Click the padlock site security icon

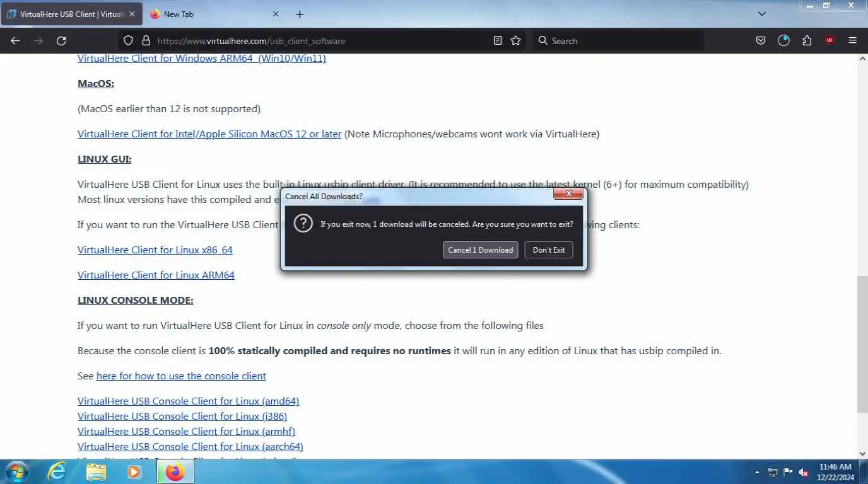click(x=146, y=40)
